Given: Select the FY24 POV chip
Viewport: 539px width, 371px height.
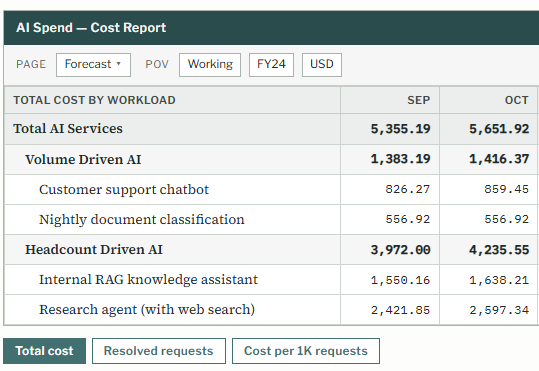Looking at the screenshot, I should (271, 65).
